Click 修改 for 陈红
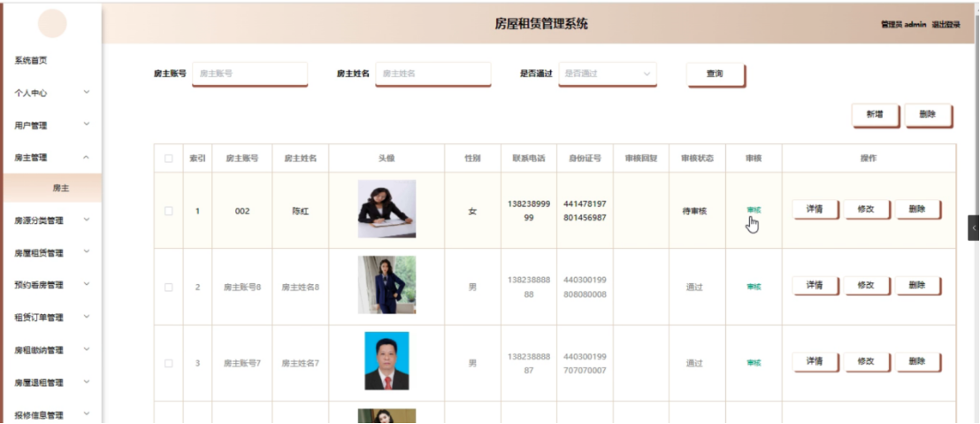 pyautogui.click(x=866, y=209)
